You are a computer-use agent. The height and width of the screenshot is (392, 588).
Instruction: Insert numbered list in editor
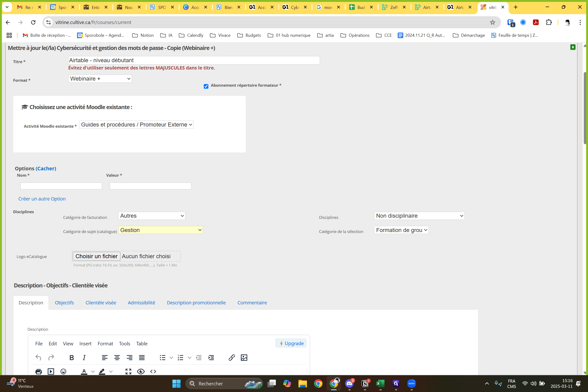coord(180,358)
